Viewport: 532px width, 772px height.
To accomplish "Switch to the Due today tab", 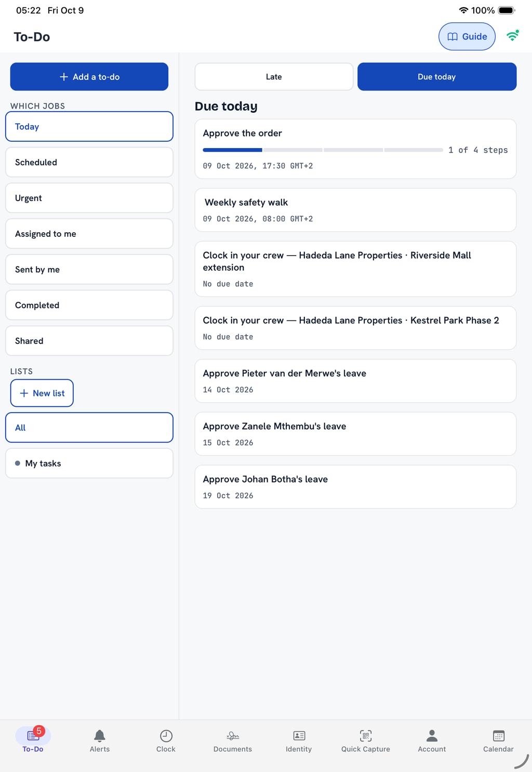I will pos(437,77).
